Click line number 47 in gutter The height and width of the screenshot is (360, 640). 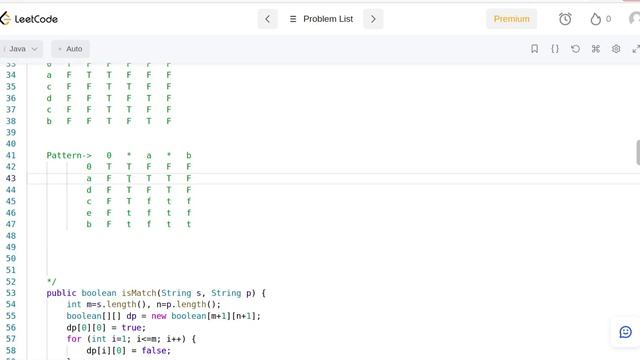pos(11,224)
